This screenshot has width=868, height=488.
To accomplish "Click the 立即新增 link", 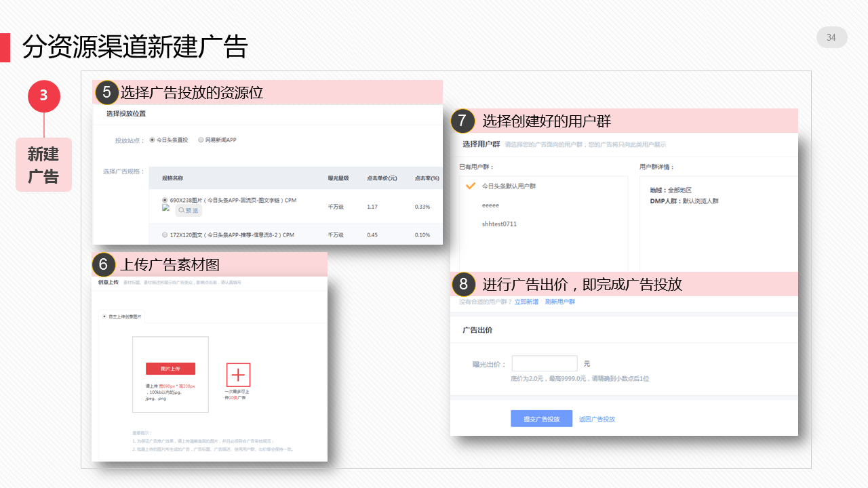I will tap(526, 302).
